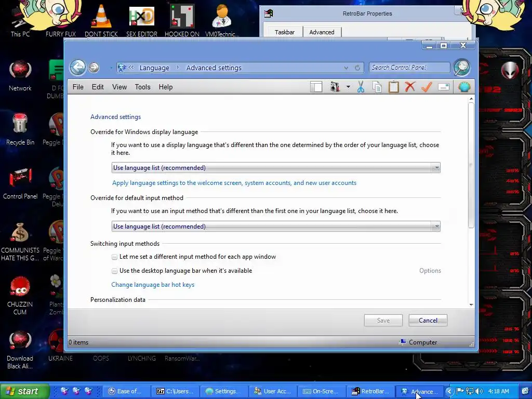Click the scrollbar down arrow
Screen dimensions: 532x399
click(x=471, y=304)
